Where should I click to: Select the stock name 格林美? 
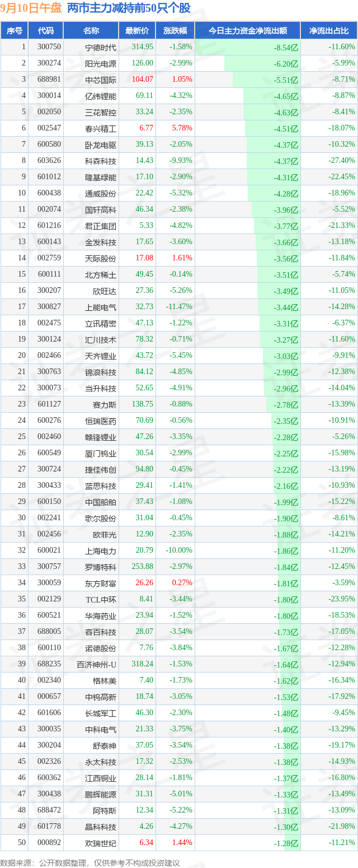click(105, 681)
